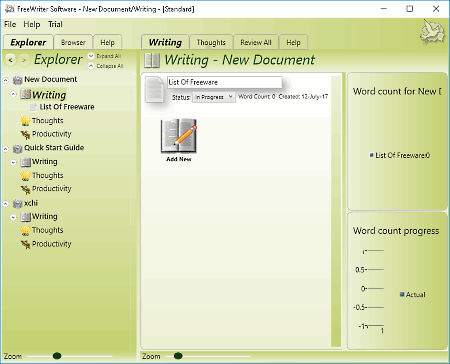Collapse the xchi tree node

[x=6, y=204]
